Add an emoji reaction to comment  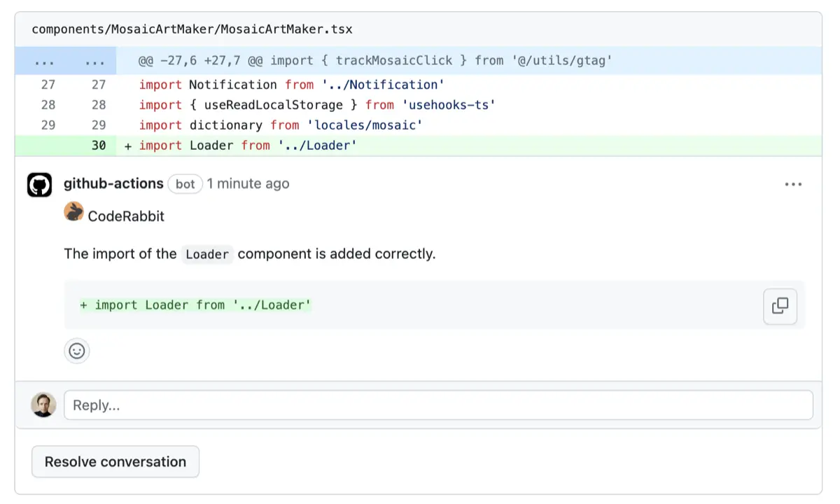tap(77, 351)
